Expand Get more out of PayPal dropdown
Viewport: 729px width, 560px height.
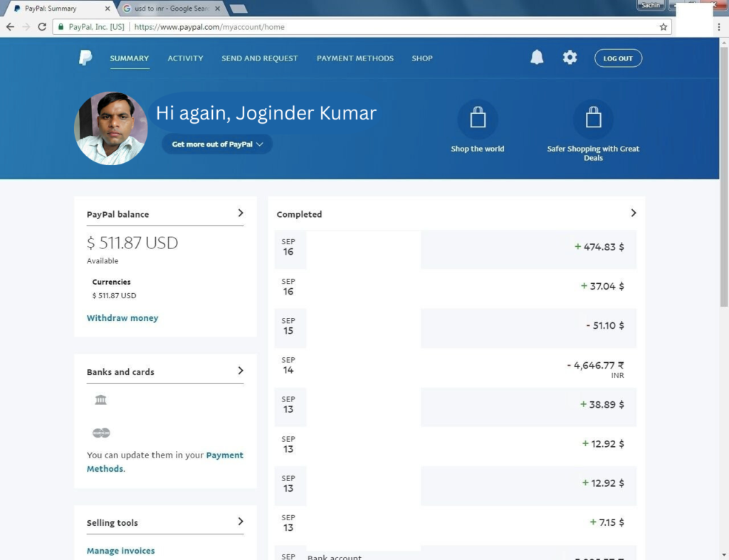coord(217,144)
